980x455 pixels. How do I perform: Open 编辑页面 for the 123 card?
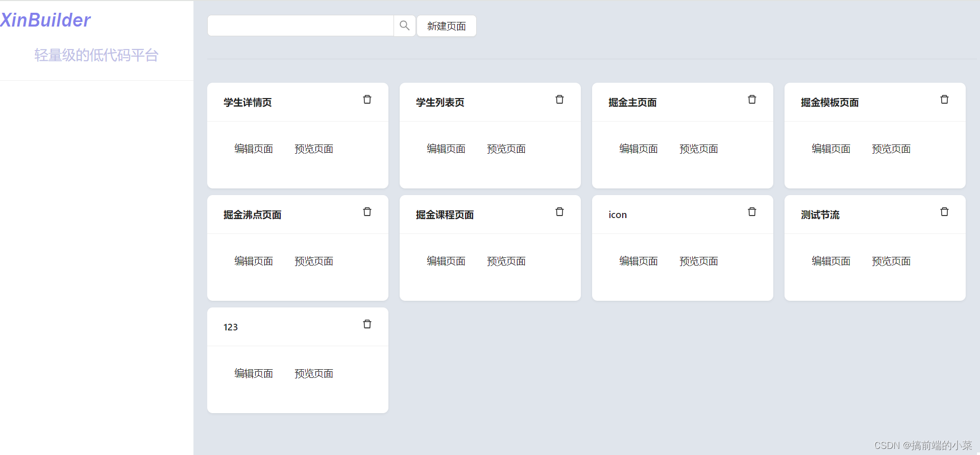click(254, 373)
